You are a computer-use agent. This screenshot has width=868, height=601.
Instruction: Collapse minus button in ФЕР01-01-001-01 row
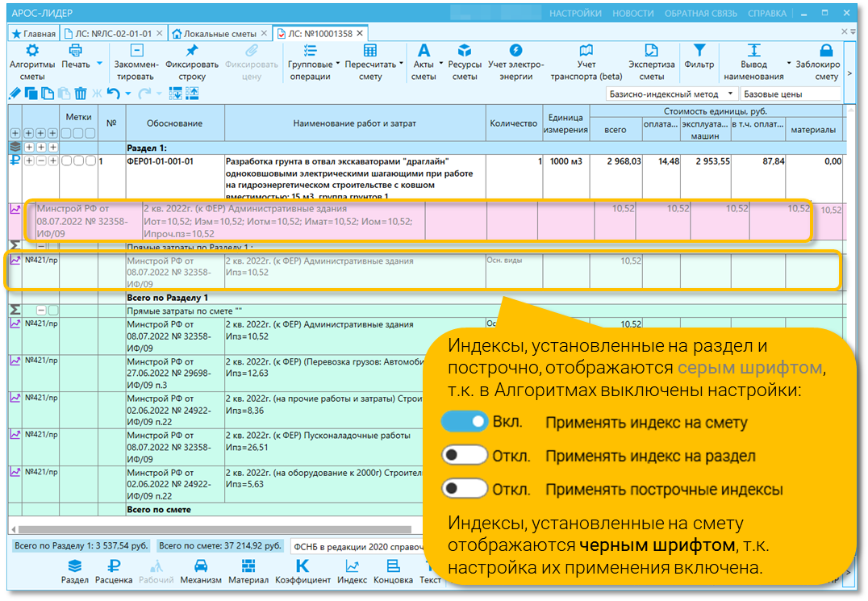click(x=41, y=161)
